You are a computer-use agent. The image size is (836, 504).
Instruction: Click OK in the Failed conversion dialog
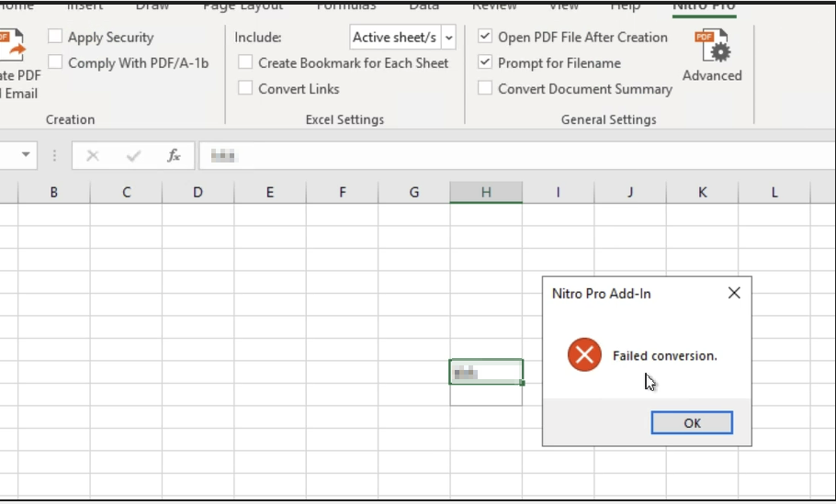point(692,422)
